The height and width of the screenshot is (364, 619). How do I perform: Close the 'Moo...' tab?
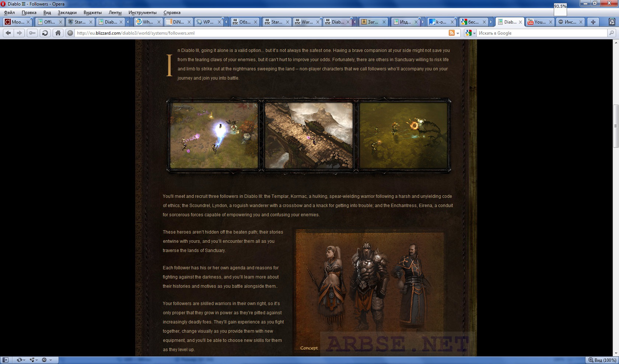[x=28, y=22]
